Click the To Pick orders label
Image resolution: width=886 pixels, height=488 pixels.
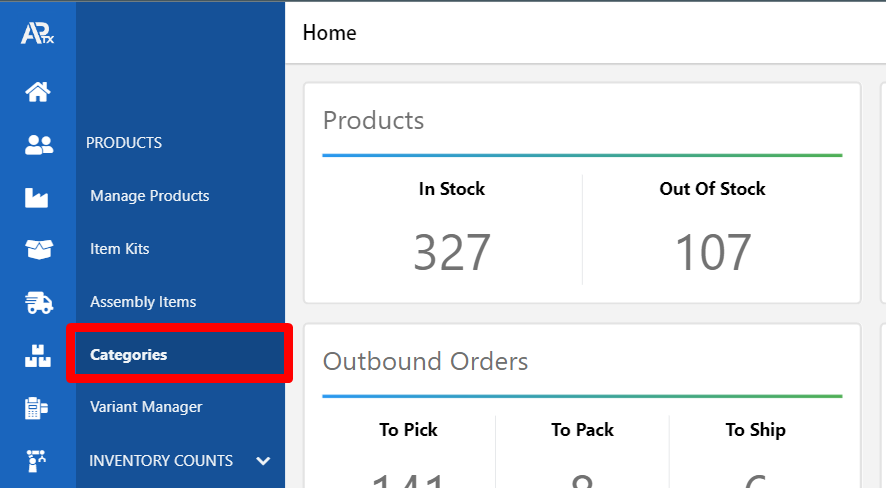click(x=408, y=430)
